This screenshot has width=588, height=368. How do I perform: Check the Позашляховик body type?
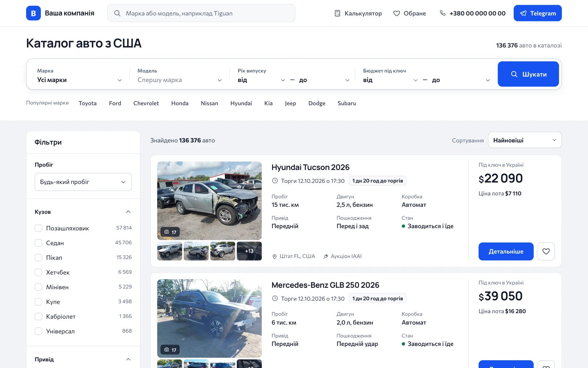tap(38, 228)
